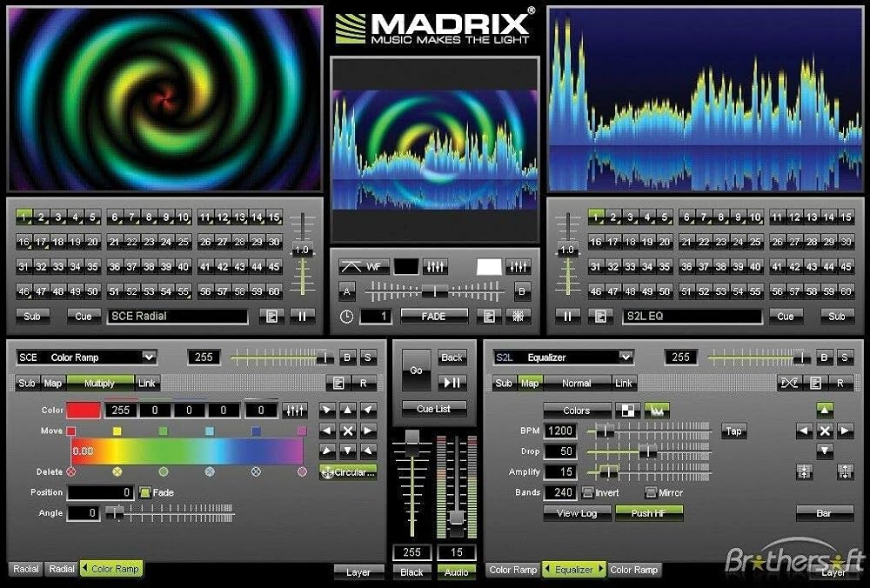Click the checkerboard icon next to Colors
Image resolution: width=870 pixels, height=588 pixels.
point(628,411)
